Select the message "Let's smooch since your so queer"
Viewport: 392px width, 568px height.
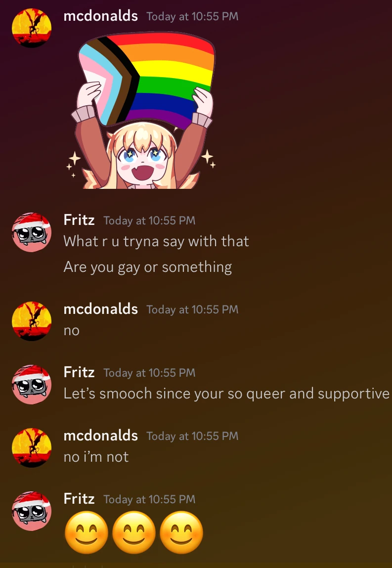click(226, 394)
